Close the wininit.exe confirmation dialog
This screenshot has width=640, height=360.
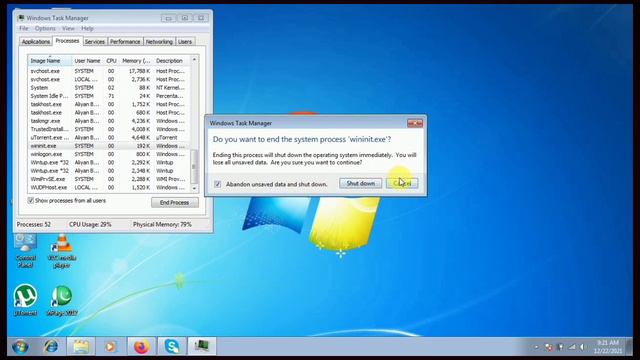tap(415, 123)
